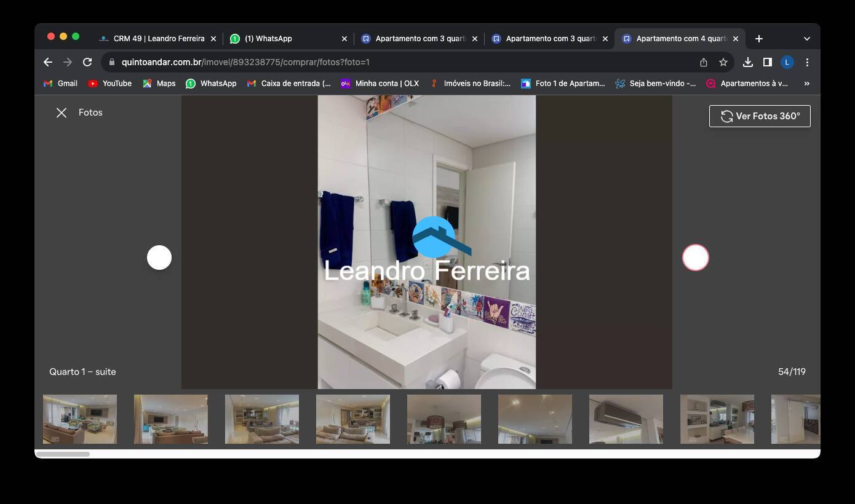The width and height of the screenshot is (855, 504).
Task: Open the Imóveis no Brasil bookmark
Action: tap(470, 84)
